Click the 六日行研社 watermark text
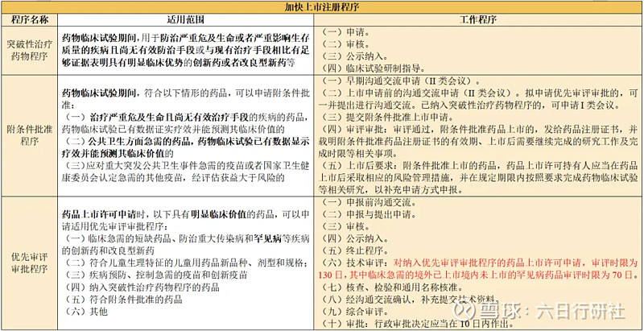 pos(580,310)
